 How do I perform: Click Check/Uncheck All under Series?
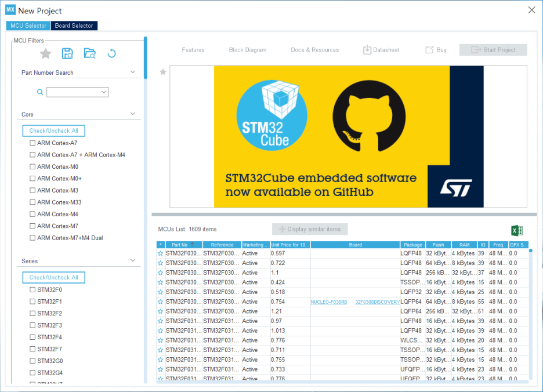tap(54, 277)
